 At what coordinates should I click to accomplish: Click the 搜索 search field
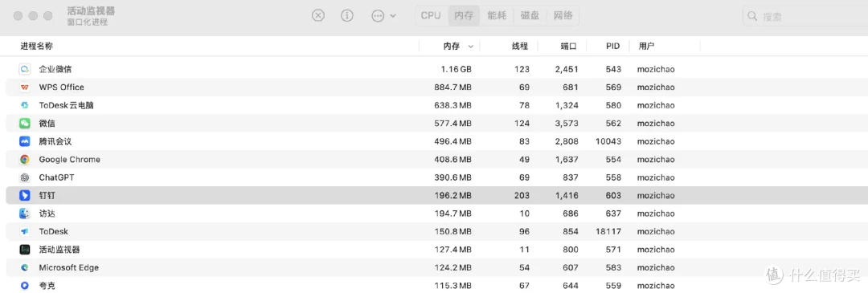click(805, 16)
